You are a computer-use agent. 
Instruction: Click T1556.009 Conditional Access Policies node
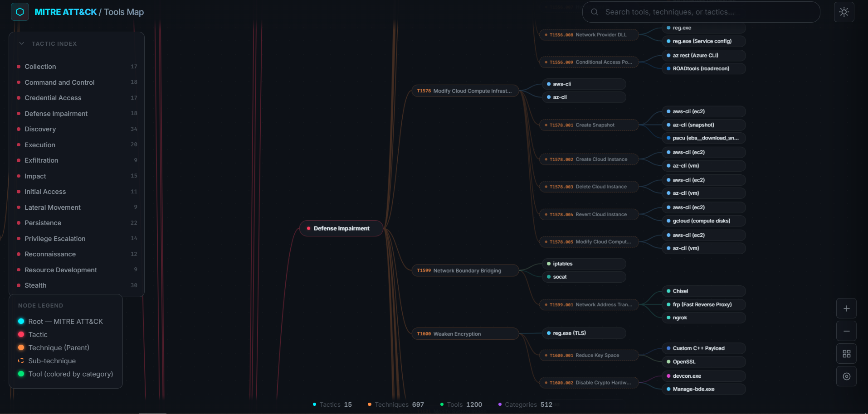coord(589,62)
